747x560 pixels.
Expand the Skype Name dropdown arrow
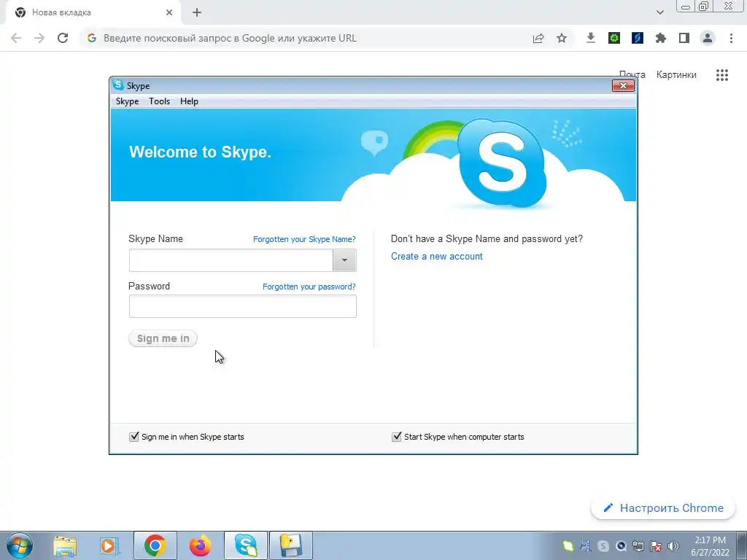coord(344,260)
